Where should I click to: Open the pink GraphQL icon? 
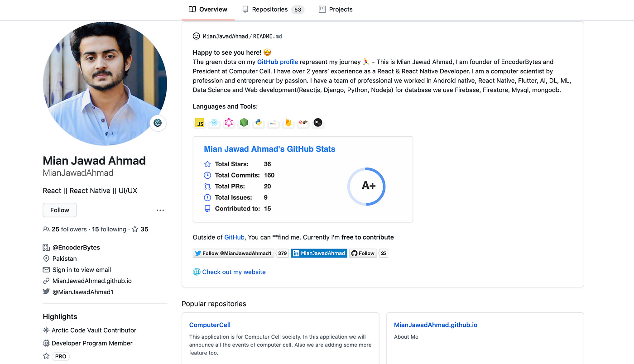pyautogui.click(x=229, y=123)
